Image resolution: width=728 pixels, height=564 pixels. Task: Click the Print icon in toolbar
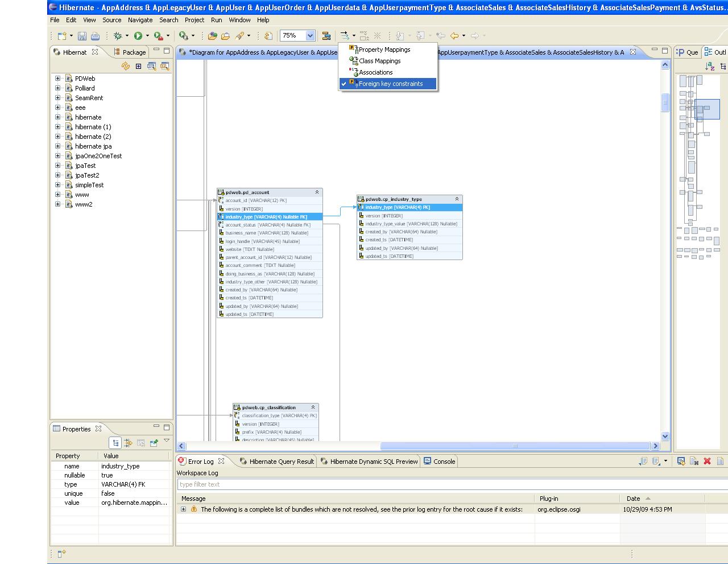pos(95,36)
